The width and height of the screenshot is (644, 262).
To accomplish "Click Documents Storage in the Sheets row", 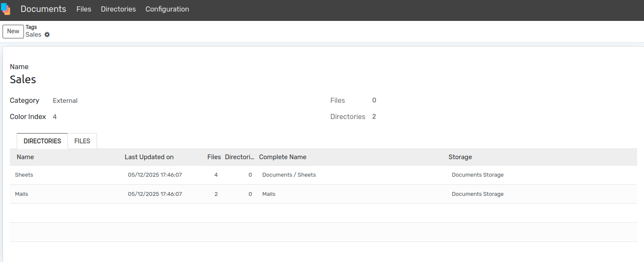I will (478, 175).
